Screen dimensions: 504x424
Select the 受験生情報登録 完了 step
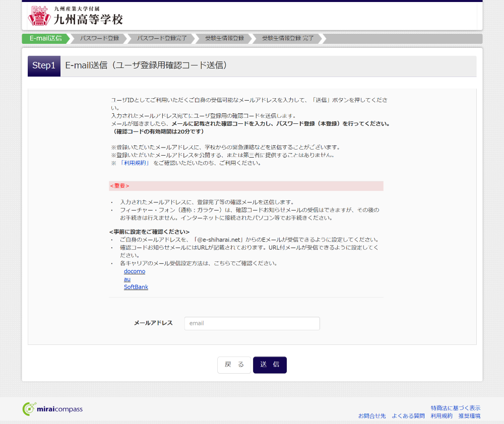(x=288, y=38)
